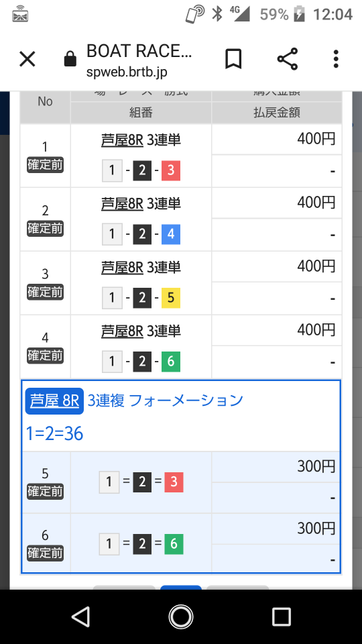Image resolution: width=362 pixels, height=644 pixels.
Task: Tap the 確定前 status badge under No 1
Action: [45, 165]
